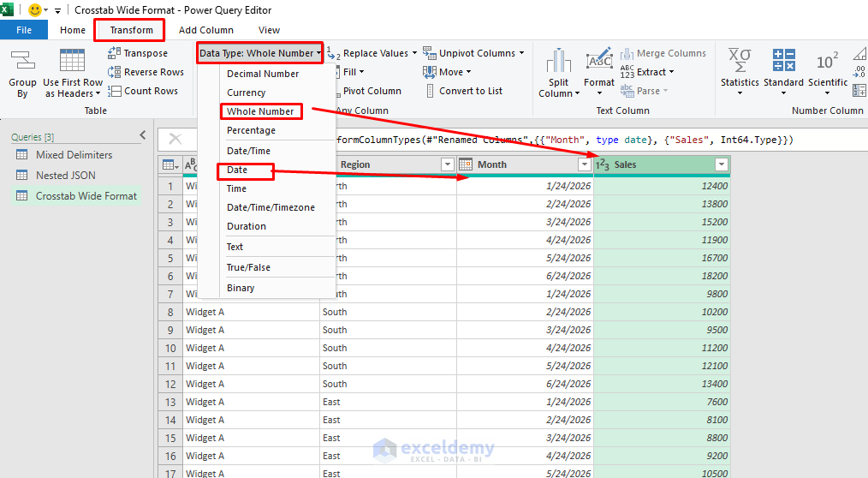Click Reverse Rows command

click(146, 72)
